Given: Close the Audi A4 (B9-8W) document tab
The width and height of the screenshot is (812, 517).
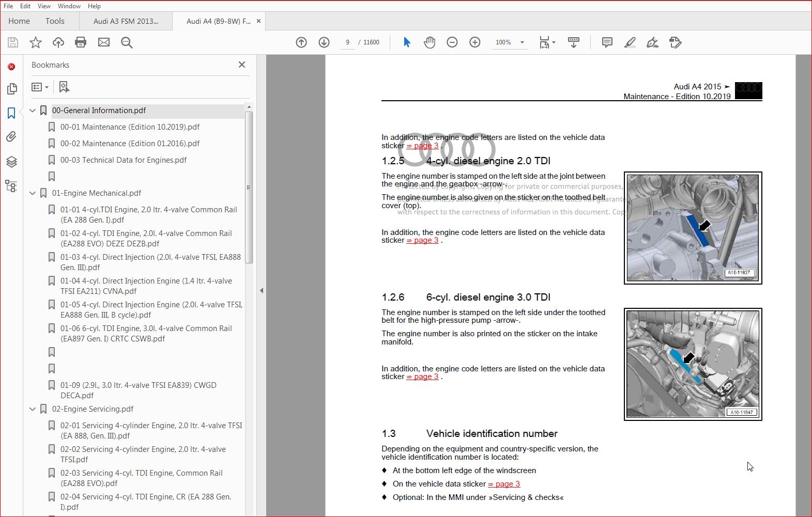Looking at the screenshot, I should point(258,21).
